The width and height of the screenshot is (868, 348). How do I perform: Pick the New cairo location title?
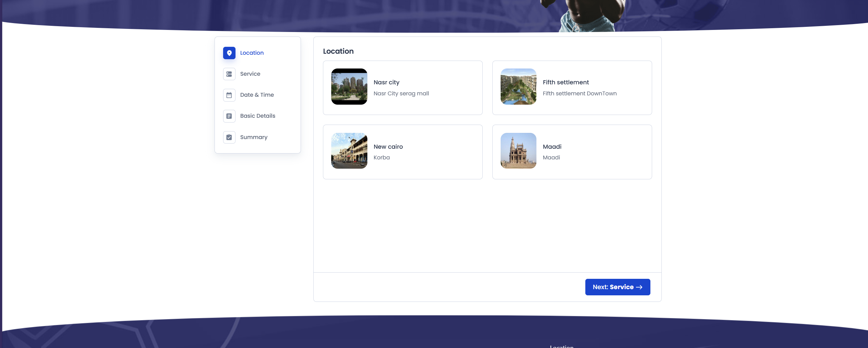pyautogui.click(x=388, y=147)
